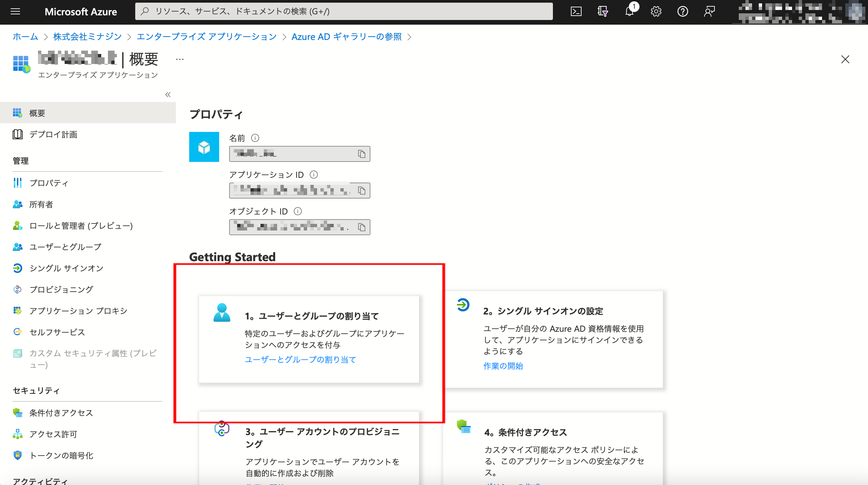The height and width of the screenshot is (485, 868).
Task: Copy the アプリケーション ID value
Action: click(x=361, y=191)
